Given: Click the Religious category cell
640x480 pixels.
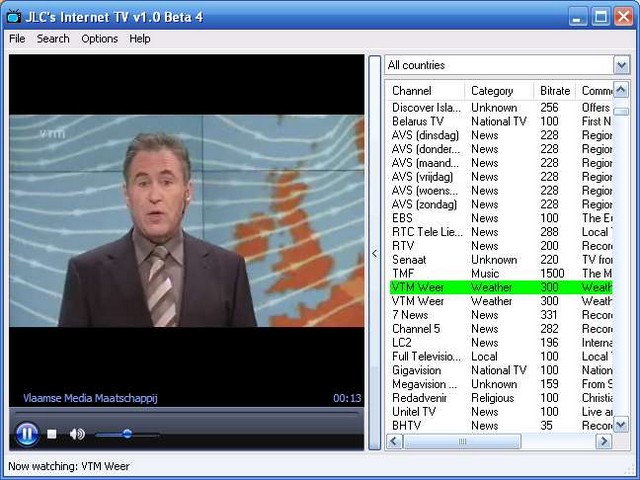Looking at the screenshot, I should (x=492, y=398).
